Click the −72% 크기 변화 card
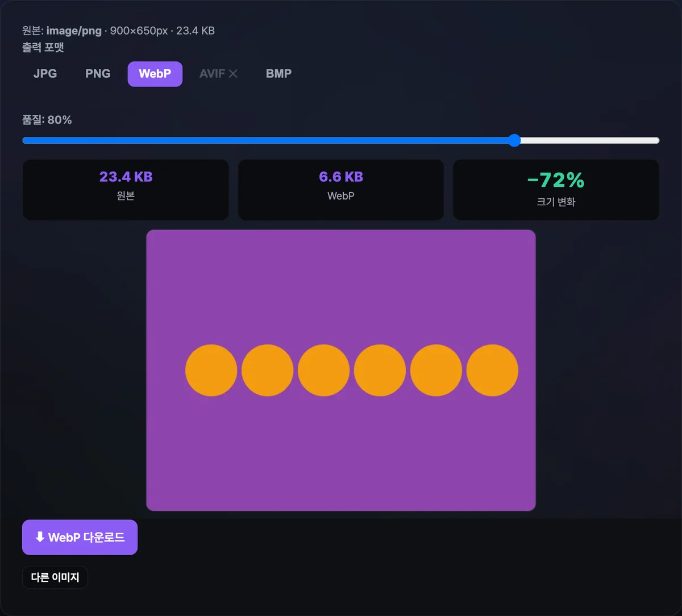This screenshot has width=682, height=616. (x=556, y=190)
